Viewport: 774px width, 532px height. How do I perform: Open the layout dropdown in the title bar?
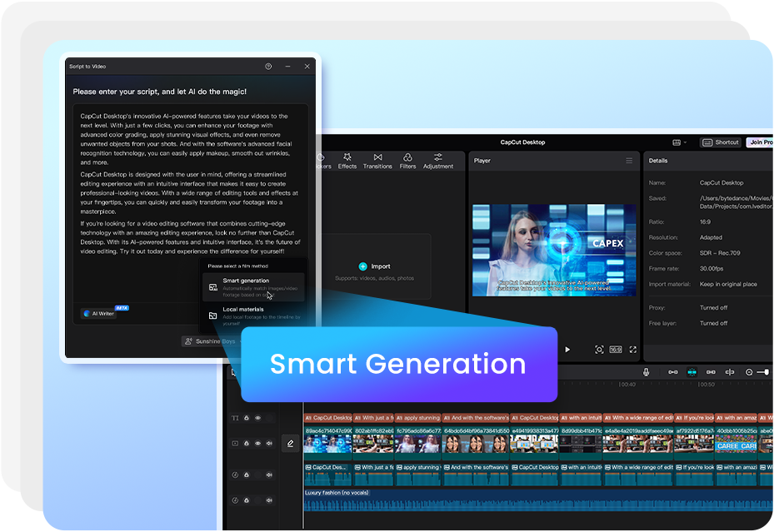click(x=680, y=142)
